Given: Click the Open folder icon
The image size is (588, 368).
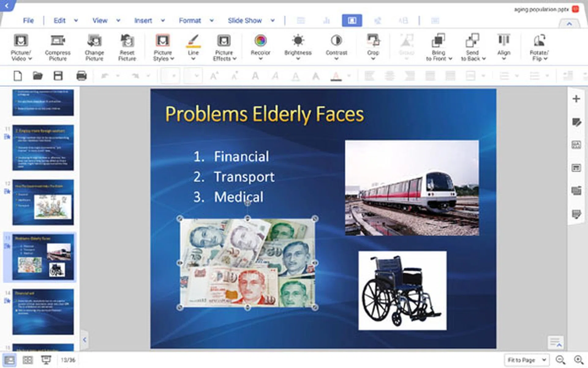Looking at the screenshot, I should click(x=38, y=76).
